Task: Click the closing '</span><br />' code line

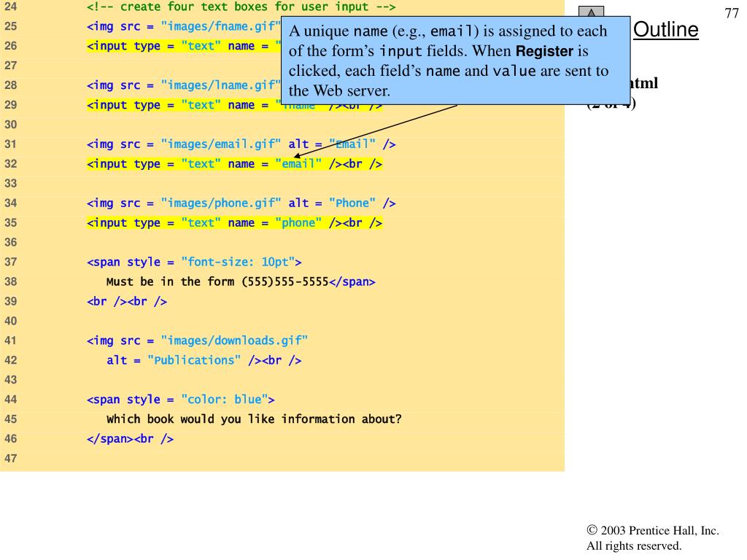Action: tap(130, 439)
